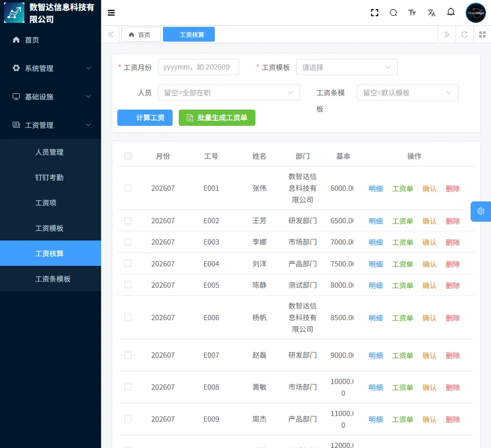Viewport: 491px width, 448px height.
Task: Open the 人员 selection dropdown
Action: 229,92
